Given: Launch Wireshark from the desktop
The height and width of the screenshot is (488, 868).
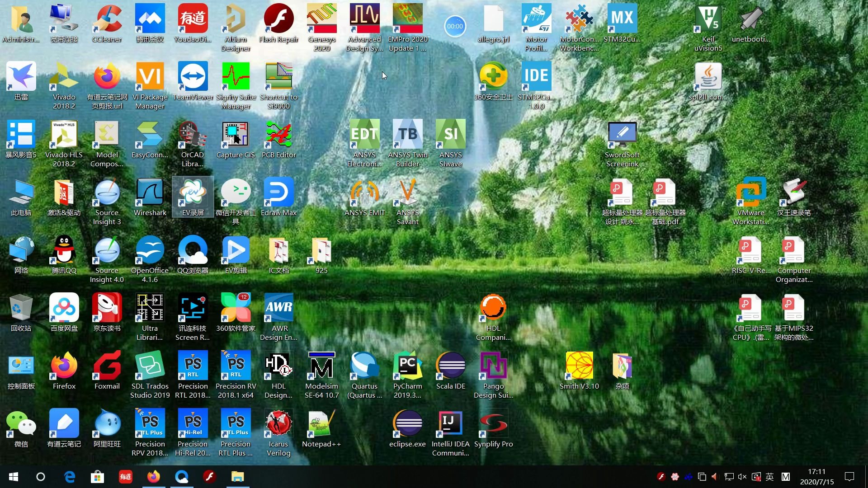Looking at the screenshot, I should (x=150, y=197).
